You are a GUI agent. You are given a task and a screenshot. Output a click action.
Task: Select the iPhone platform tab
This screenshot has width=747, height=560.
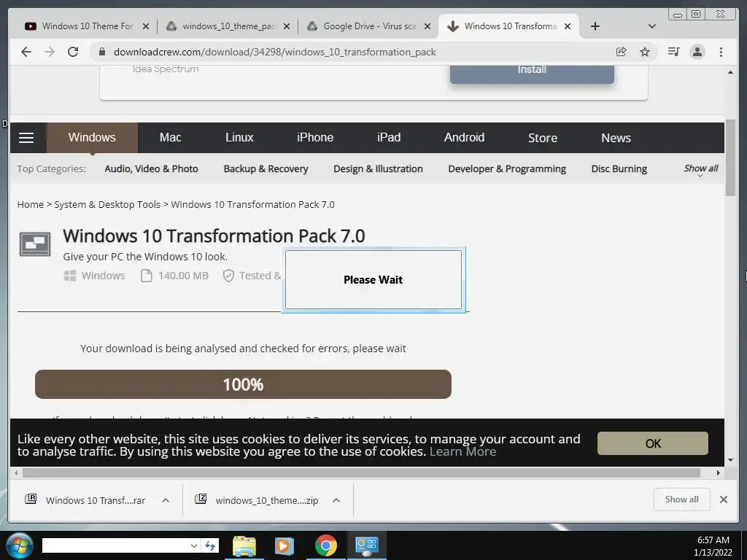click(x=315, y=138)
